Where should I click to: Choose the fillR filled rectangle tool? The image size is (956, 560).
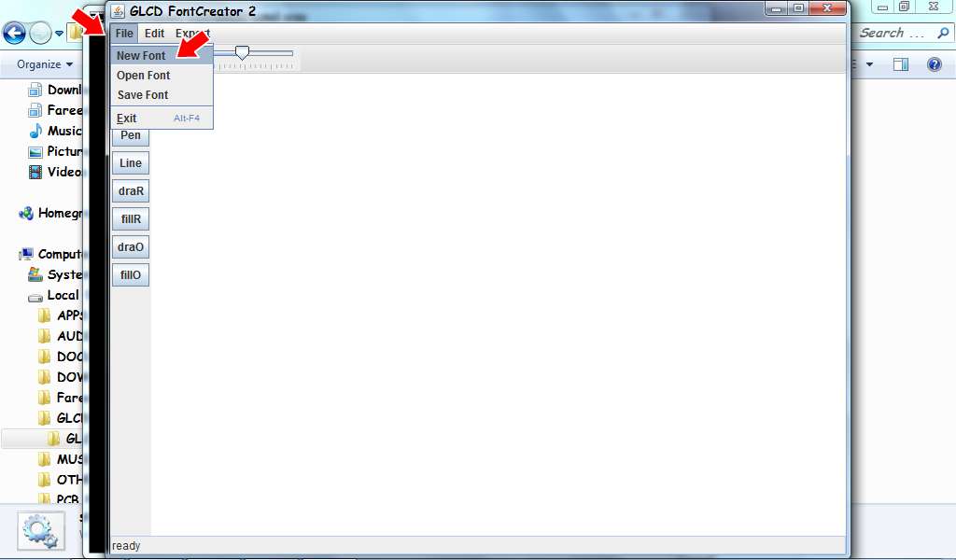(130, 218)
